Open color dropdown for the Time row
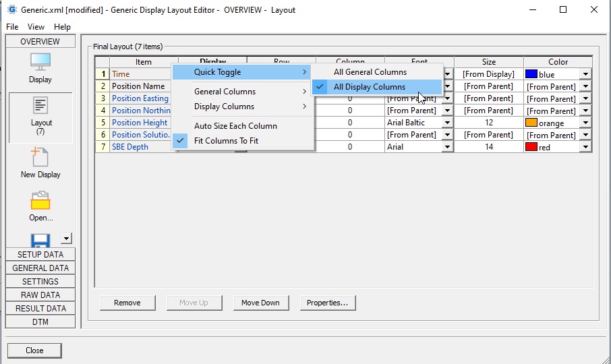Viewport: 611px width, 364px height. click(585, 74)
